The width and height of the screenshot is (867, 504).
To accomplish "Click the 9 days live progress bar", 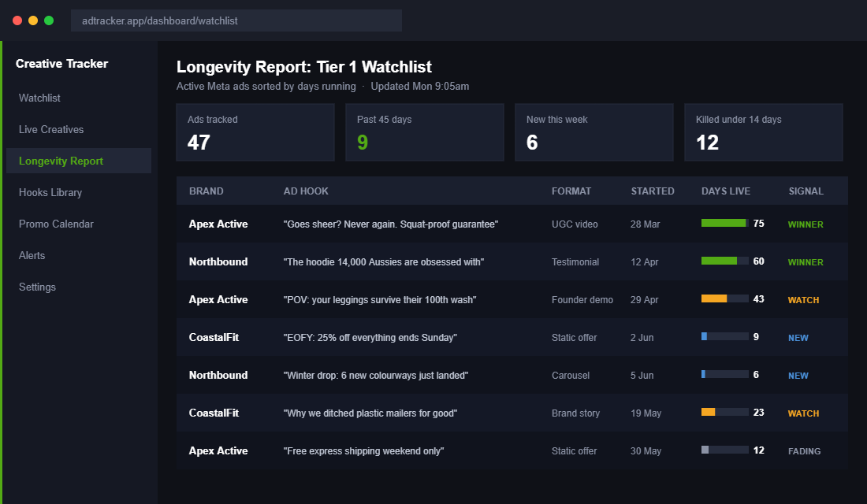I will (725, 336).
